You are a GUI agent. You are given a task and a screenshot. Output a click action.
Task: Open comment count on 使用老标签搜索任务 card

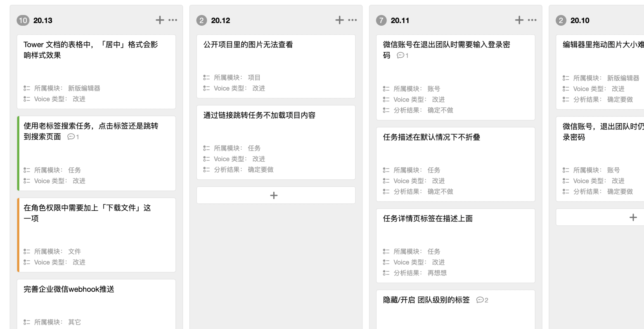click(73, 137)
